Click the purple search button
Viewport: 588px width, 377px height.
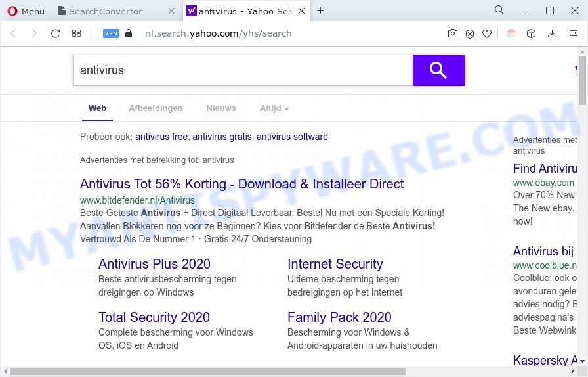439,70
